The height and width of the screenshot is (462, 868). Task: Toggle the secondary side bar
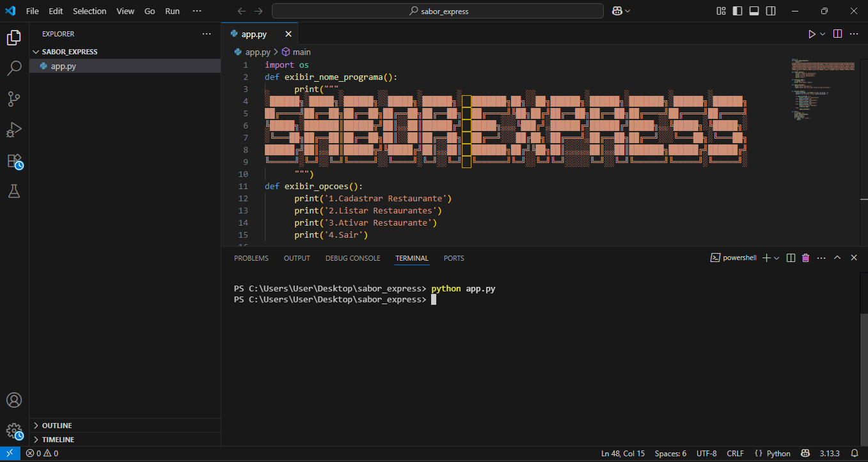[771, 11]
